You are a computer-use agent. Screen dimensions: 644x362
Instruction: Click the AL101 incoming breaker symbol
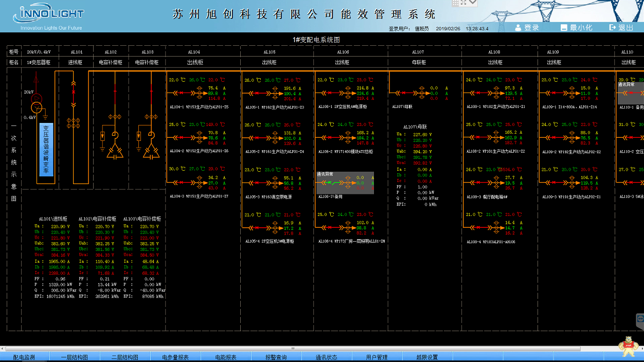click(x=73, y=93)
